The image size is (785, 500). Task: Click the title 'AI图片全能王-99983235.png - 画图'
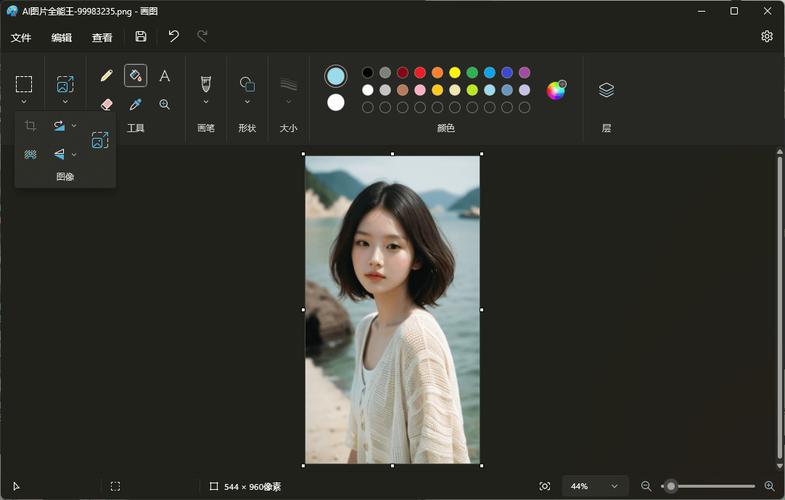pos(90,11)
